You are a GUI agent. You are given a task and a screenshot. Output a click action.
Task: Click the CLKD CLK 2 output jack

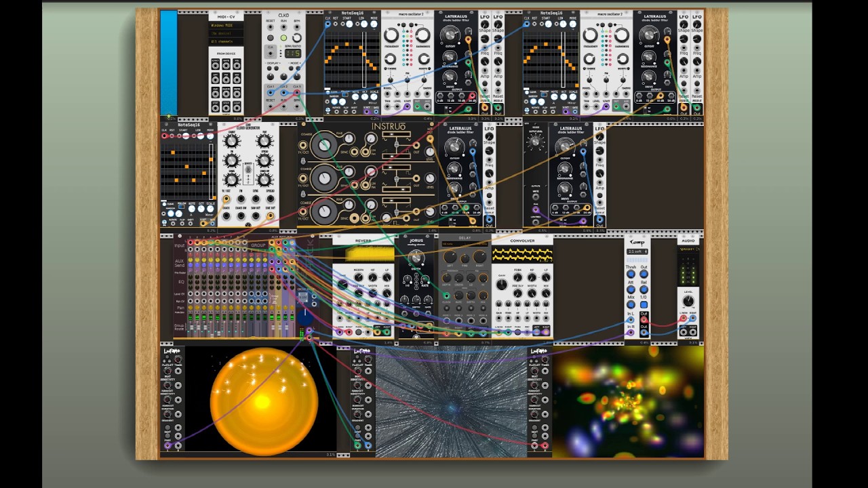tap(283, 93)
